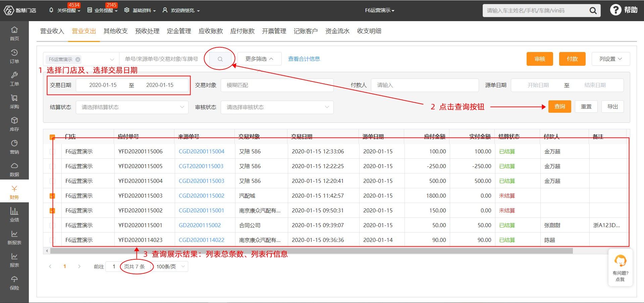Open the 审核状态 status dropdown
Image resolution: width=644 pixels, height=303 pixels.
[277, 107]
